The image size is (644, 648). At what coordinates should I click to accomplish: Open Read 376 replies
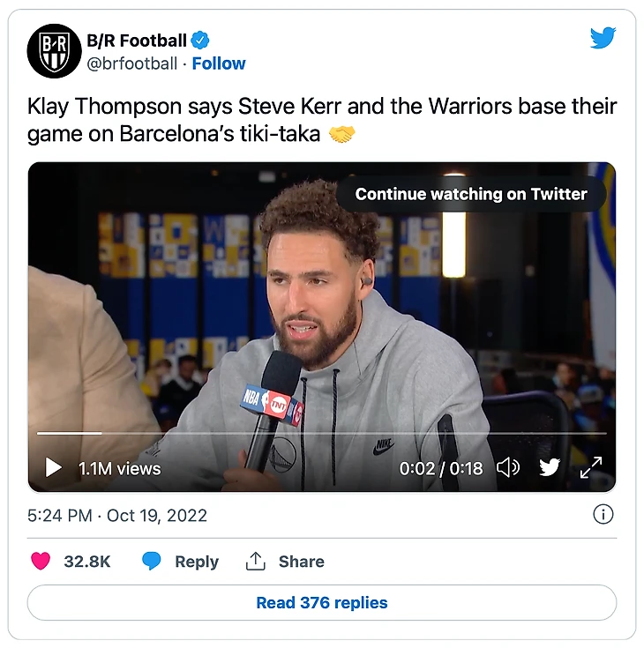point(321,603)
